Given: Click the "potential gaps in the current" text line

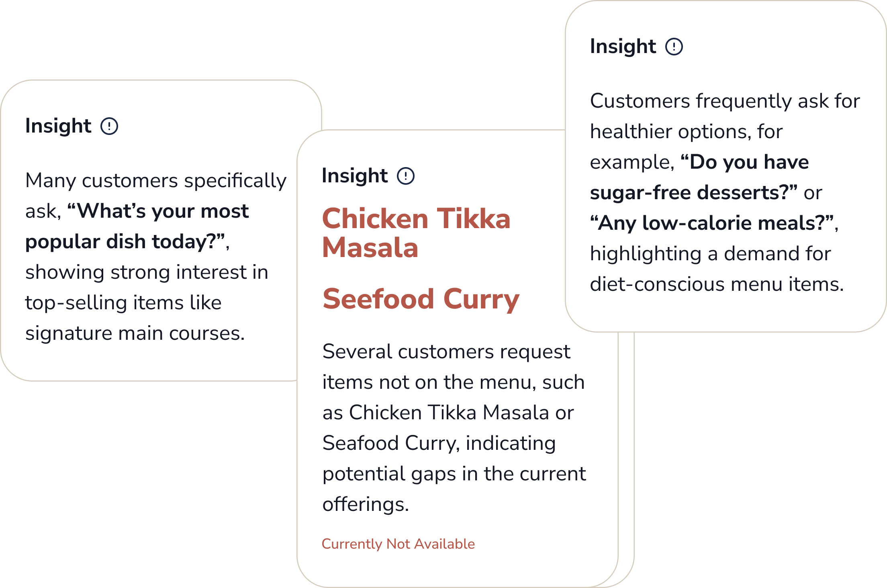Looking at the screenshot, I should point(454,474).
